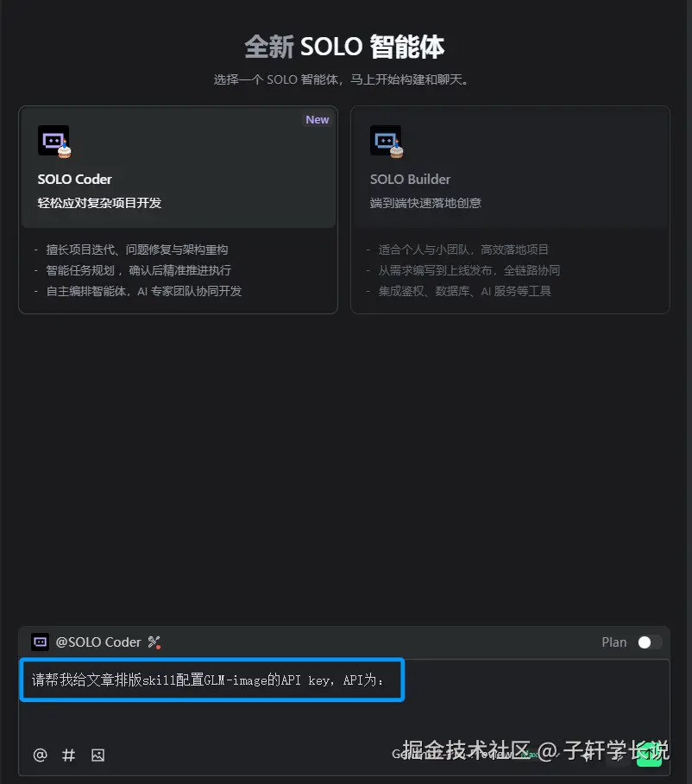Image resolution: width=692 pixels, height=784 pixels.
Task: Click the tools icon beside @SOLO Coder
Action: [x=154, y=642]
